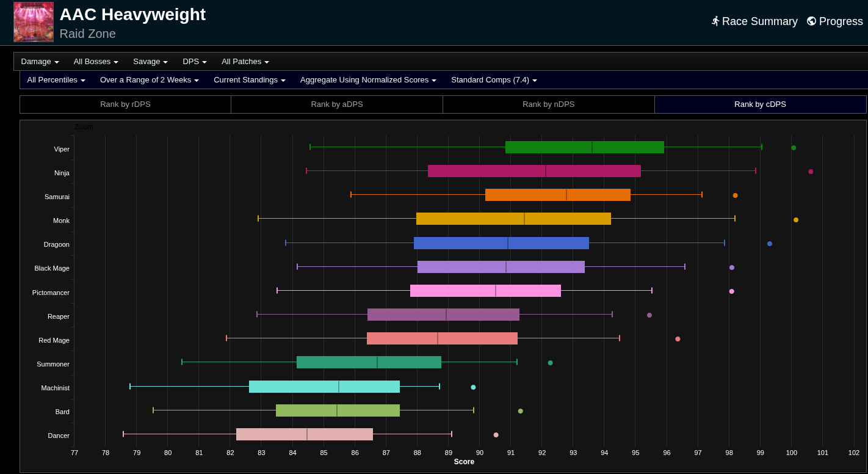Click the Black Mage outlier dot
868x474 pixels.
pos(732,268)
